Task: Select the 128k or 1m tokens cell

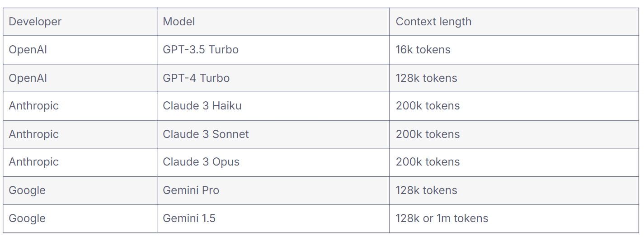Action: [x=514, y=218]
